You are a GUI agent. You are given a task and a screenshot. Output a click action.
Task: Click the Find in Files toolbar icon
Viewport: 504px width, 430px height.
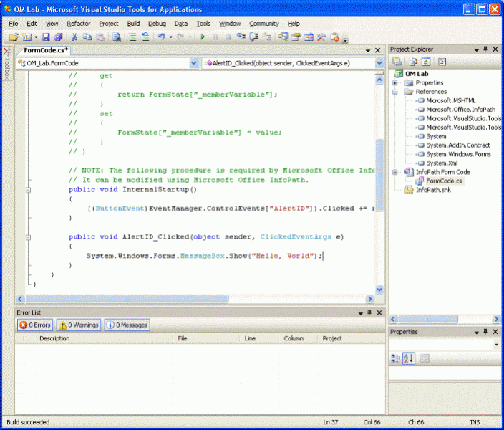tap(117, 37)
